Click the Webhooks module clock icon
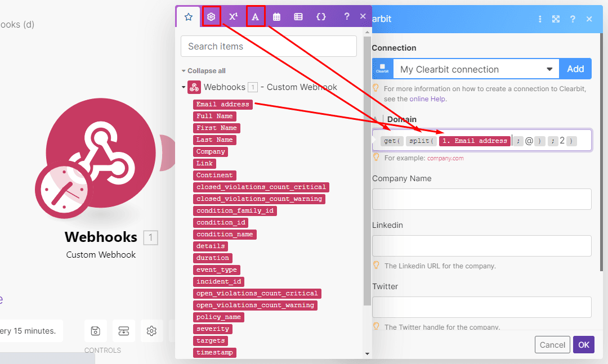 62,190
